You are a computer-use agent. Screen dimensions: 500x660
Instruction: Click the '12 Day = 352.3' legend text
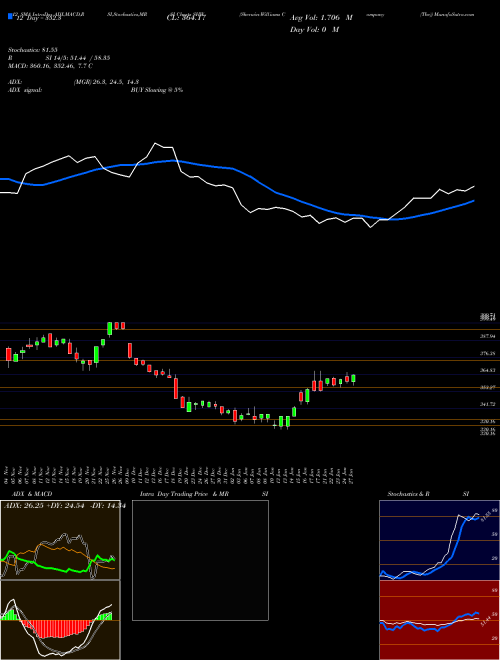point(37,18)
